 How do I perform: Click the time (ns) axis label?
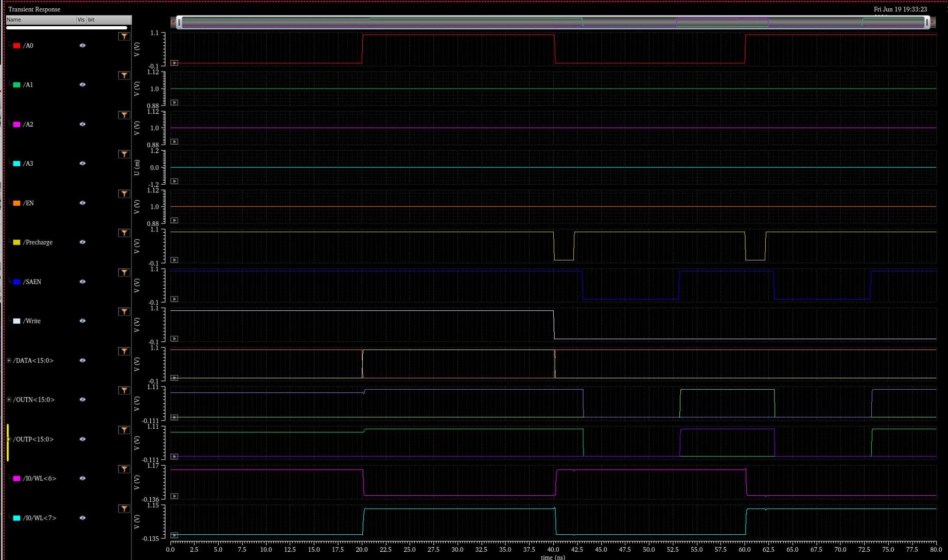pos(553,557)
